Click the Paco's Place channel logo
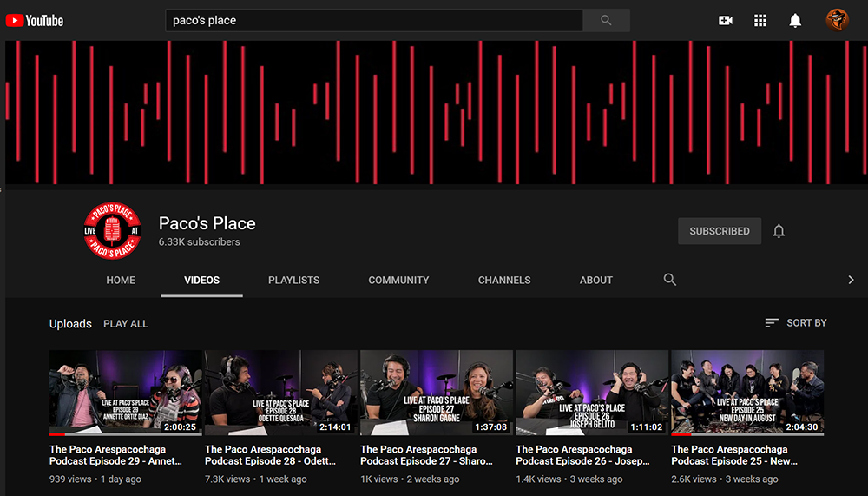 coord(112,230)
